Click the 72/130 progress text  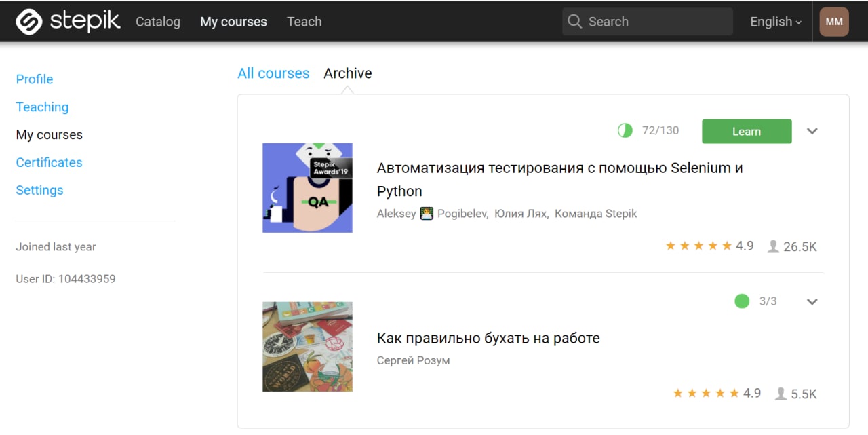tap(660, 130)
